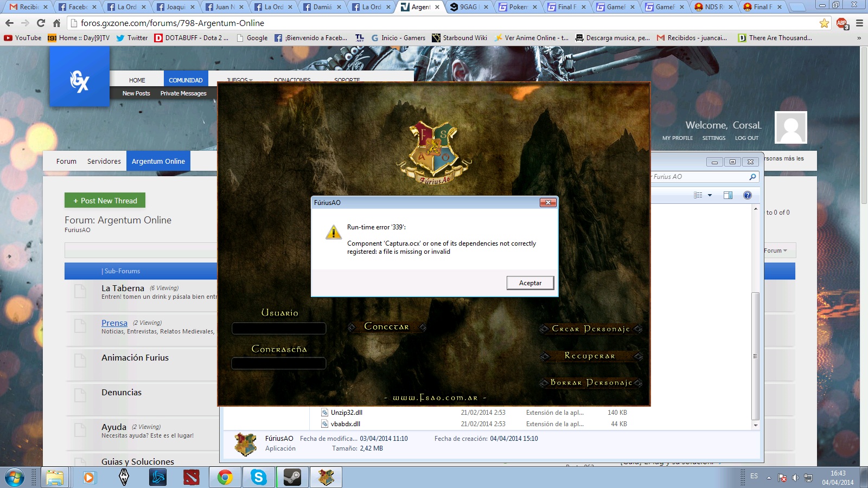Show hidden system tray icons arrow
The image size is (868, 488).
click(769, 478)
